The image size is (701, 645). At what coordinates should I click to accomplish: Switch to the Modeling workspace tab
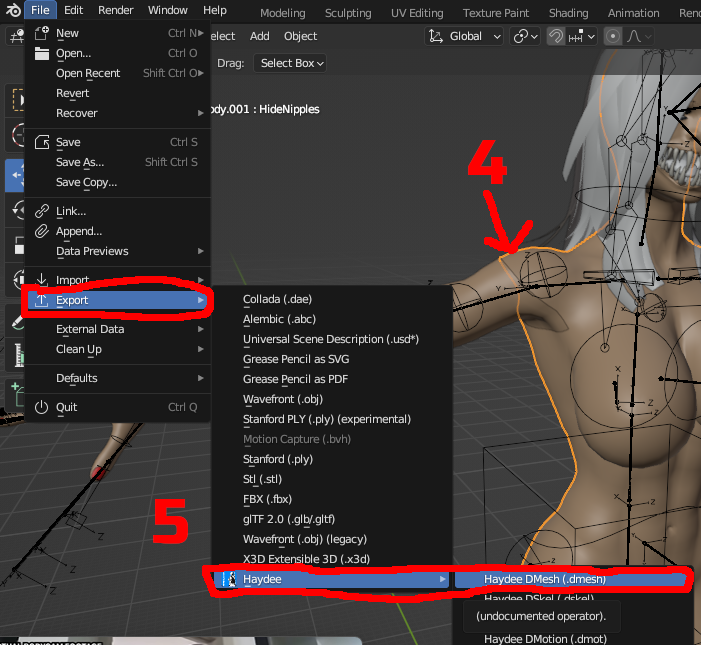click(x=283, y=13)
